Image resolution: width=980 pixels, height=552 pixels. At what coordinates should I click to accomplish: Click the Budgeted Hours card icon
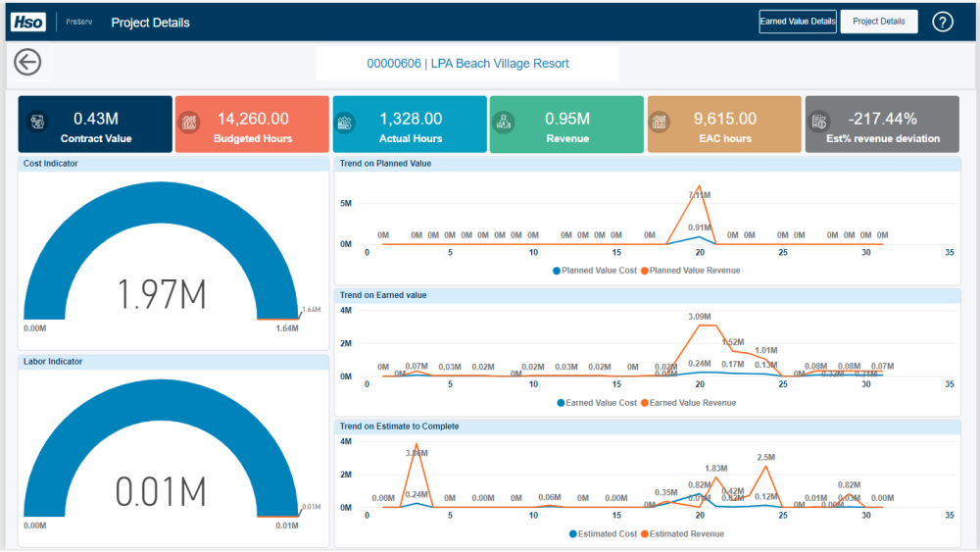(189, 122)
